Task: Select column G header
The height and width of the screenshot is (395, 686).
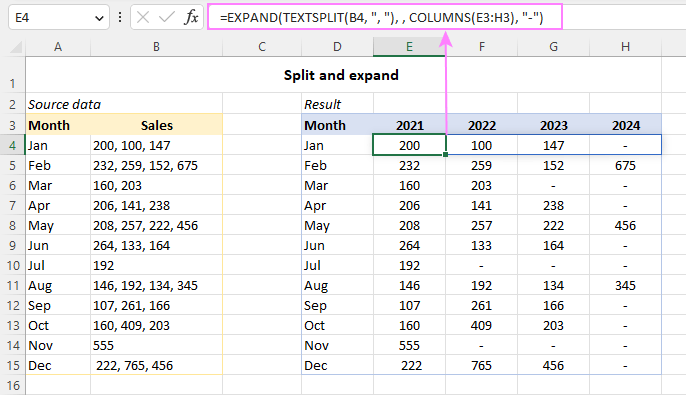Action: [553, 47]
